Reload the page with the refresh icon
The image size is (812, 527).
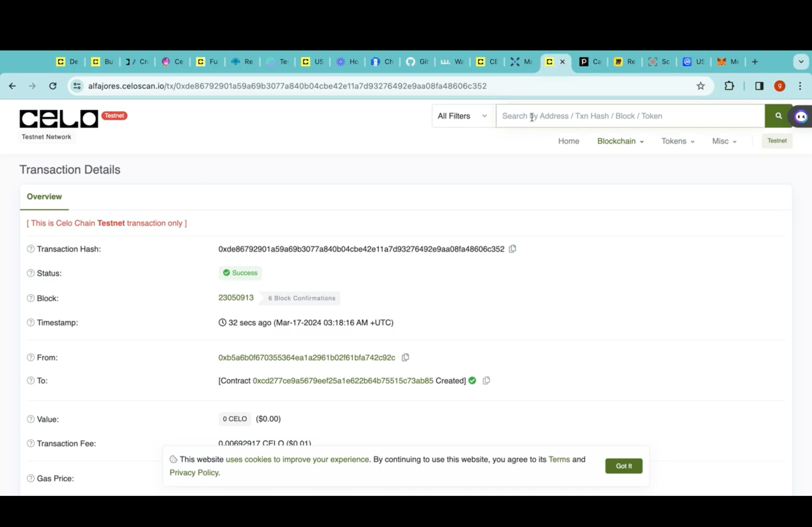pos(53,86)
